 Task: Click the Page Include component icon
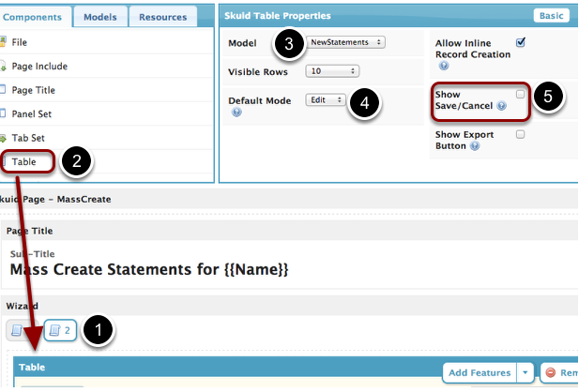(4, 67)
